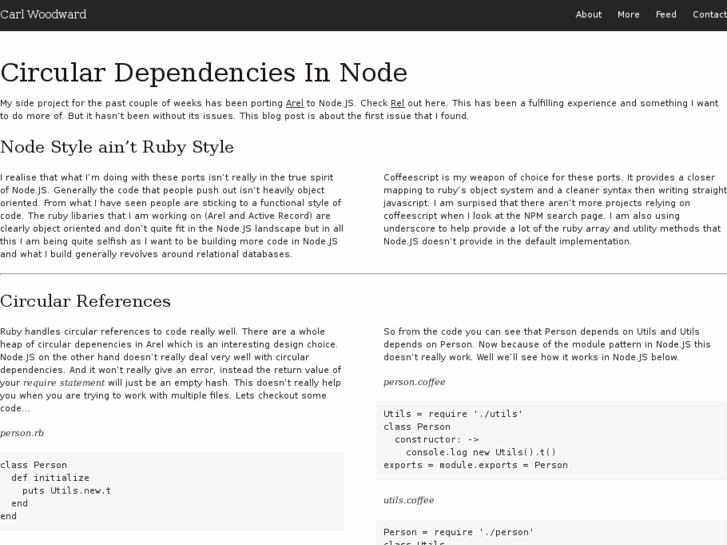Click inside the Ruby class Person code block
The image size is (727, 545).
coord(172,490)
